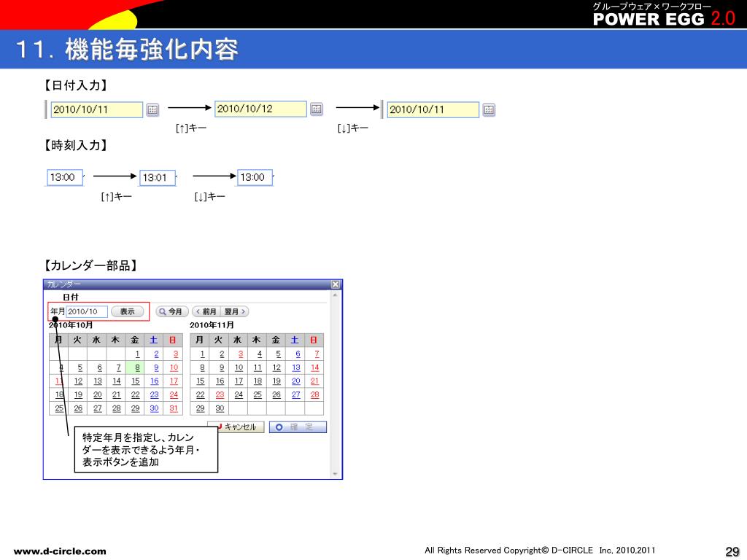
Task: Select October 31 in the calendar
Action: point(174,408)
